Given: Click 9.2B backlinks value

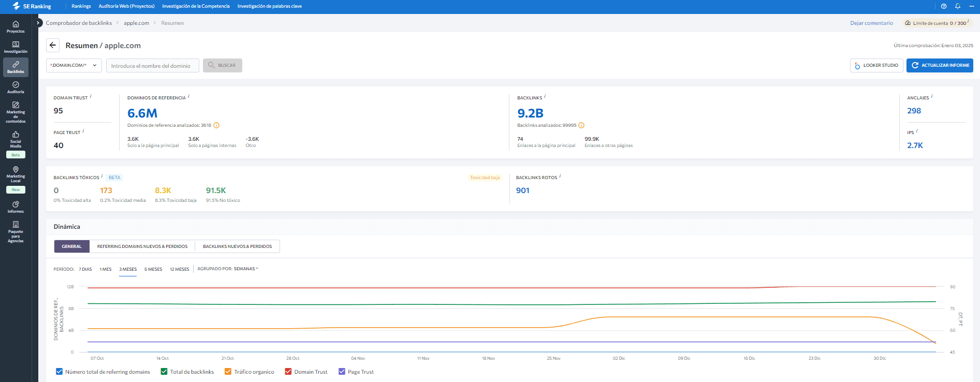Looking at the screenshot, I should [x=530, y=113].
